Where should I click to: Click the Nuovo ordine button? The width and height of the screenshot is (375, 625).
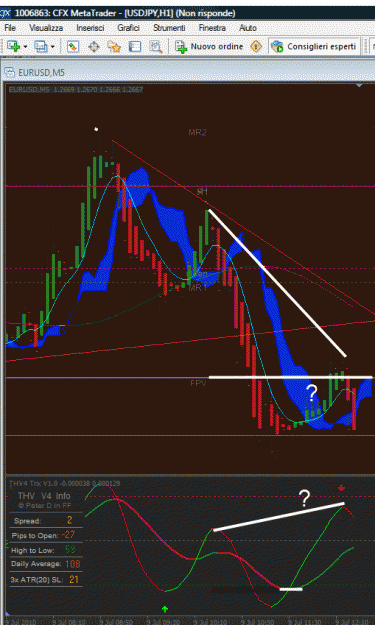click(209, 47)
